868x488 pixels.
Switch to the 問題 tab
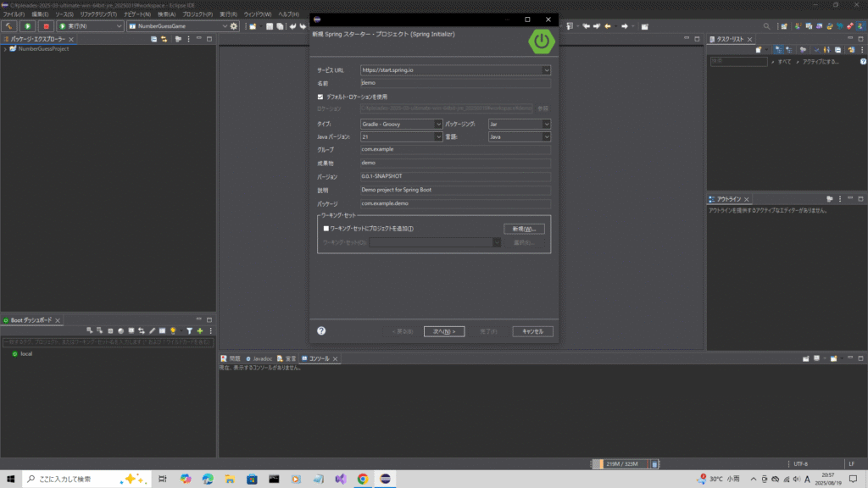[x=231, y=358]
